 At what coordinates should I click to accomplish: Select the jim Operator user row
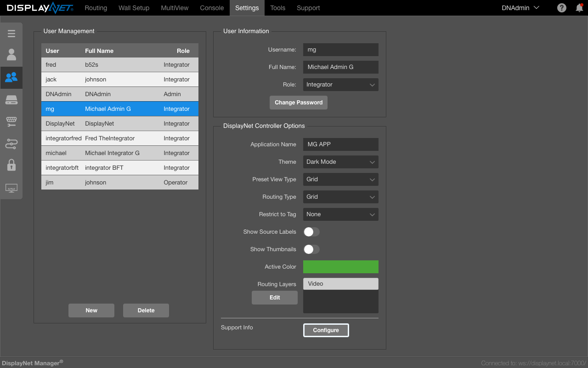coord(120,183)
